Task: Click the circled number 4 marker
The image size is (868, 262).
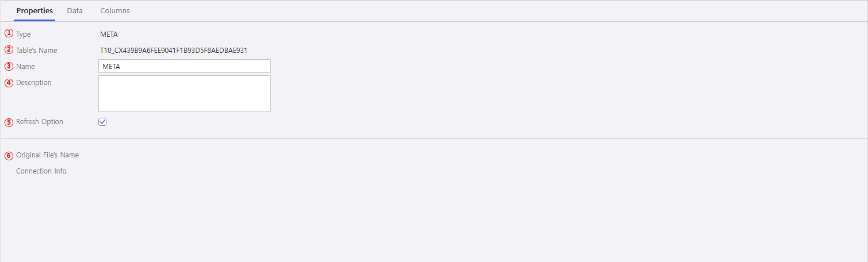Action: click(x=9, y=82)
